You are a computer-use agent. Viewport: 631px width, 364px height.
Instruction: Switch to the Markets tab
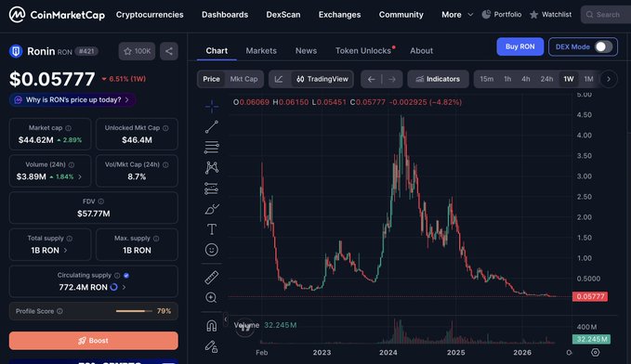261,51
